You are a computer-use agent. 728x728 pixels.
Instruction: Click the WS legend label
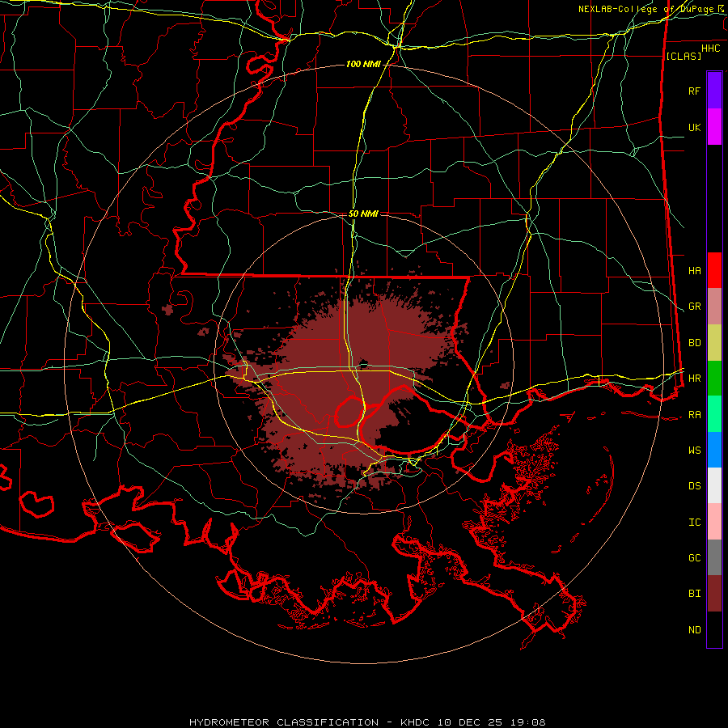(694, 450)
